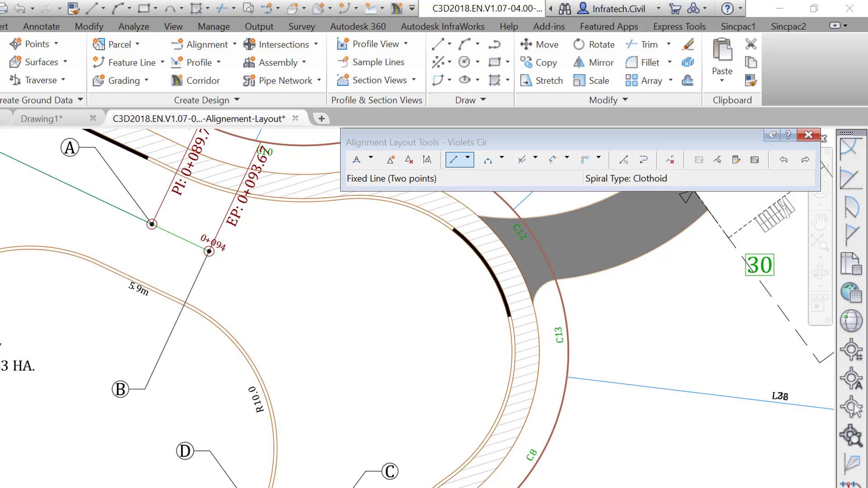Image resolution: width=868 pixels, height=488 pixels.
Task: Toggle the Spiral Type Clothoid setting
Action: point(626,178)
